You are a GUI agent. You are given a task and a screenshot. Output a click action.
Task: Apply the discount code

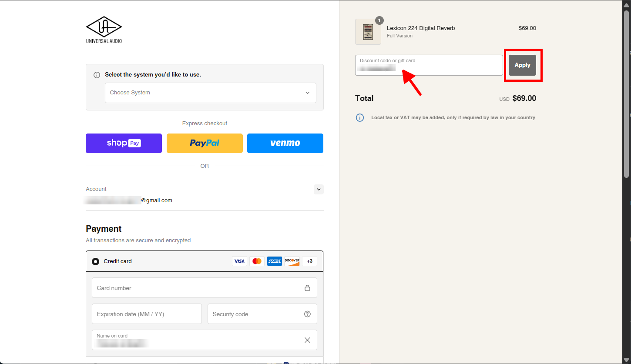pyautogui.click(x=522, y=65)
